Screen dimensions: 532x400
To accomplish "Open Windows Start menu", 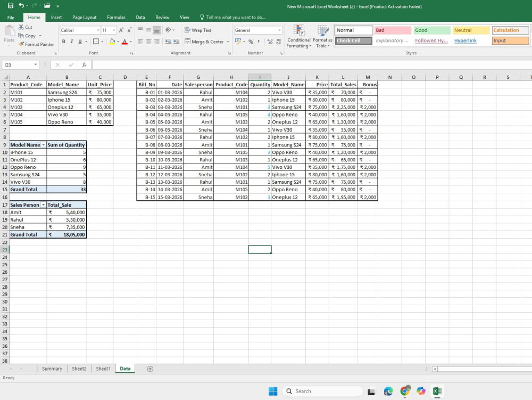I will pyautogui.click(x=273, y=391).
